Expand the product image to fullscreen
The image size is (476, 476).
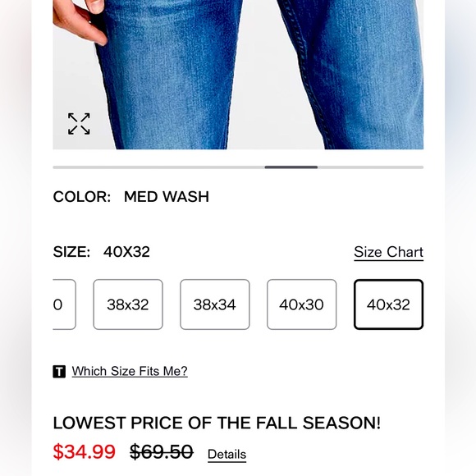coord(79,124)
